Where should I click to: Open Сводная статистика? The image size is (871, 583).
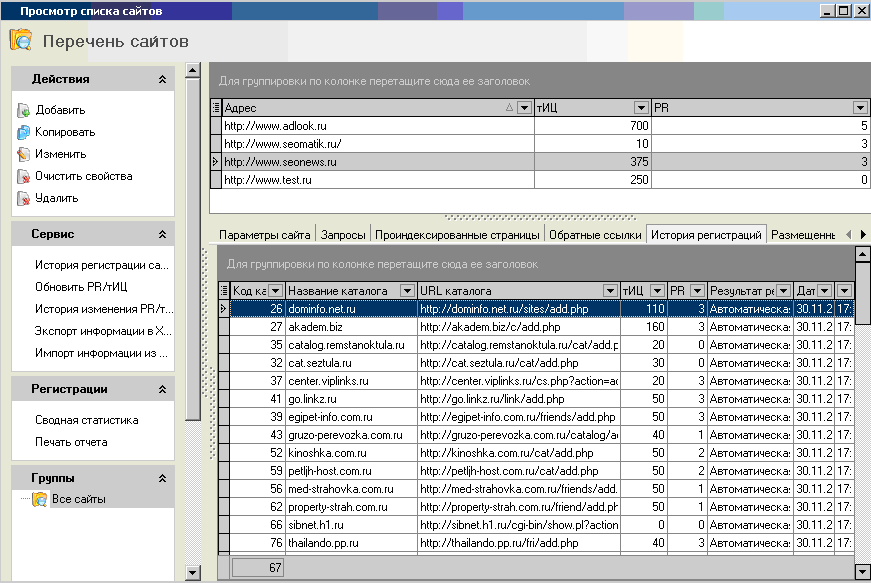point(86,420)
